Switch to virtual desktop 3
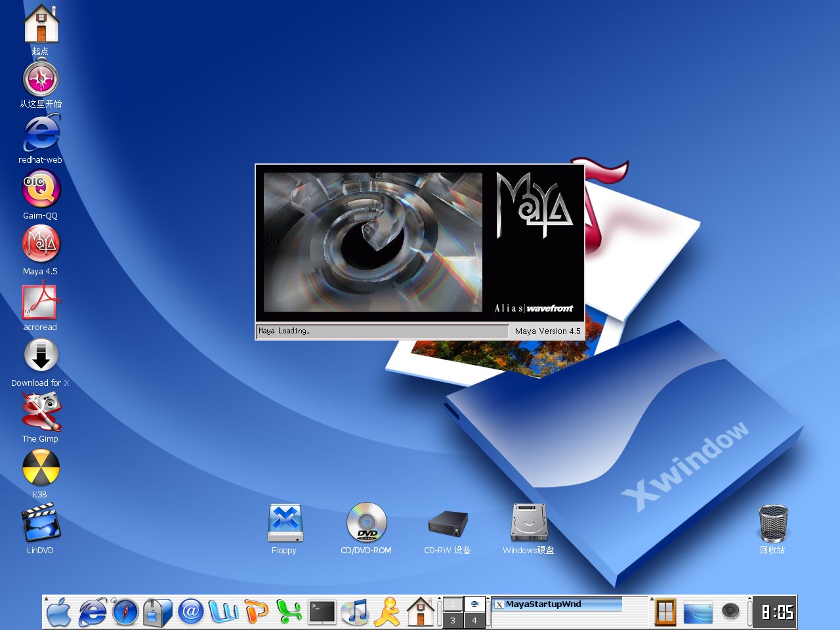This screenshot has width=840, height=630. (x=453, y=620)
